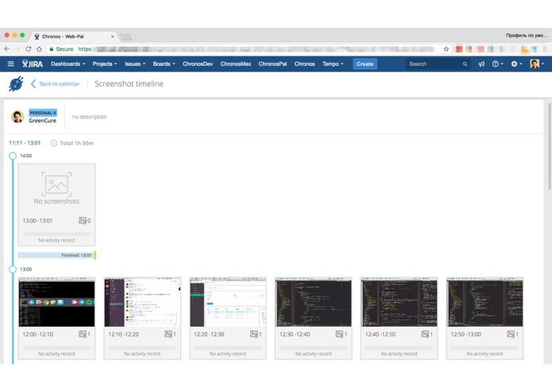Expand the Dashboards dropdown menu
The image size is (552, 392).
tap(68, 64)
